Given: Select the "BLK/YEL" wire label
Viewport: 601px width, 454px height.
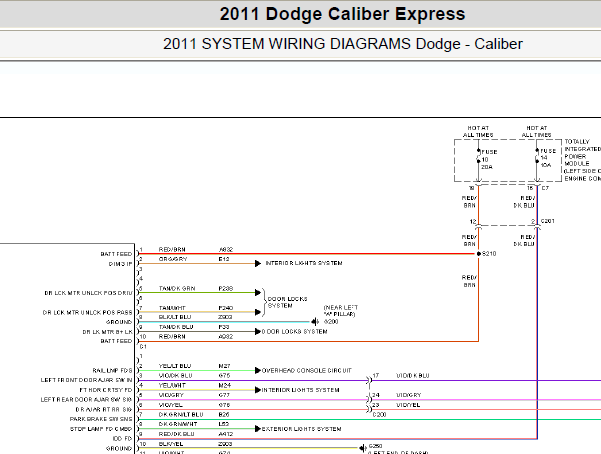Looking at the screenshot, I should click(171, 444).
